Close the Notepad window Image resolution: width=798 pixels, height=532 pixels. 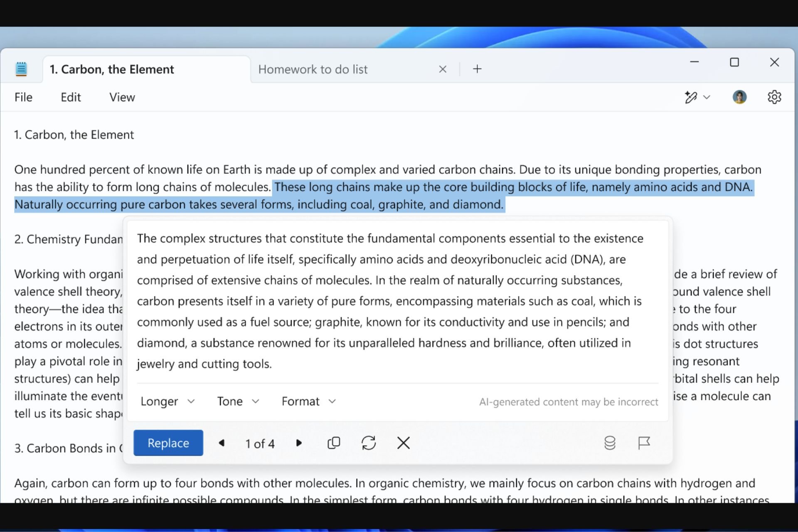tap(774, 62)
